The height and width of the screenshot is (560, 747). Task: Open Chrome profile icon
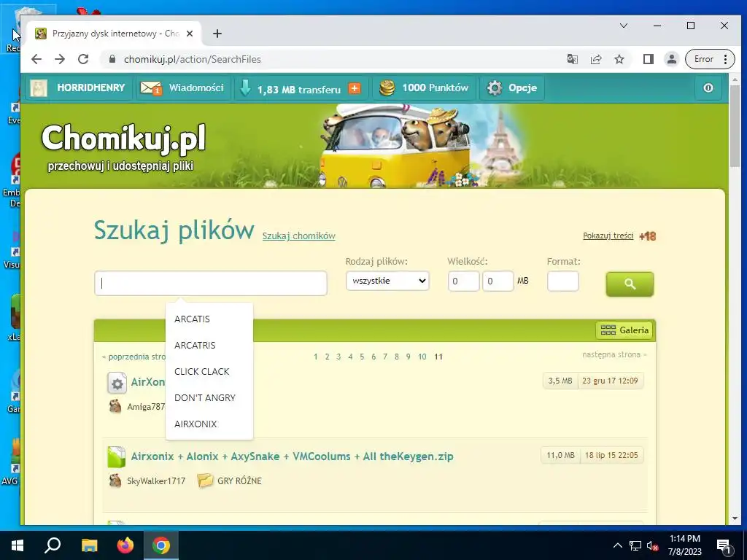coord(672,59)
